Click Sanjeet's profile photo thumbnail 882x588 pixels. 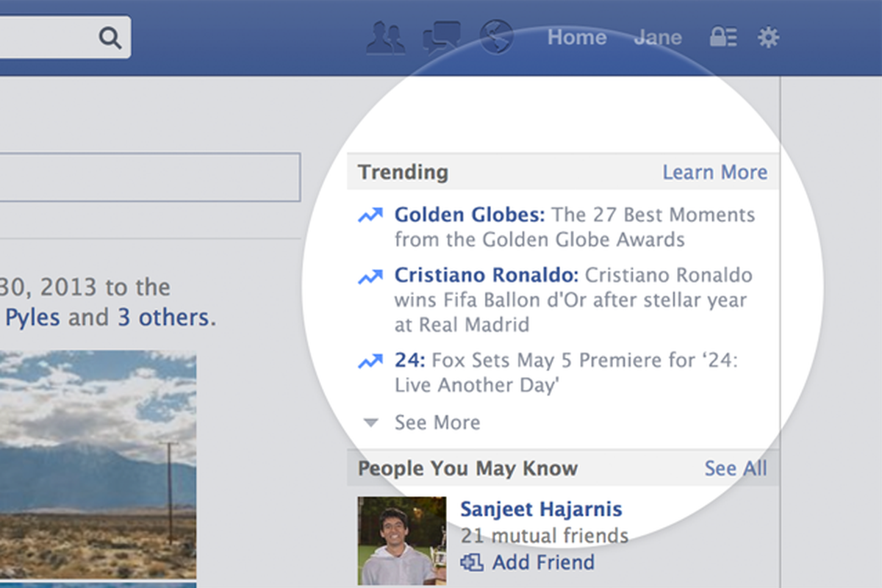tap(401, 540)
